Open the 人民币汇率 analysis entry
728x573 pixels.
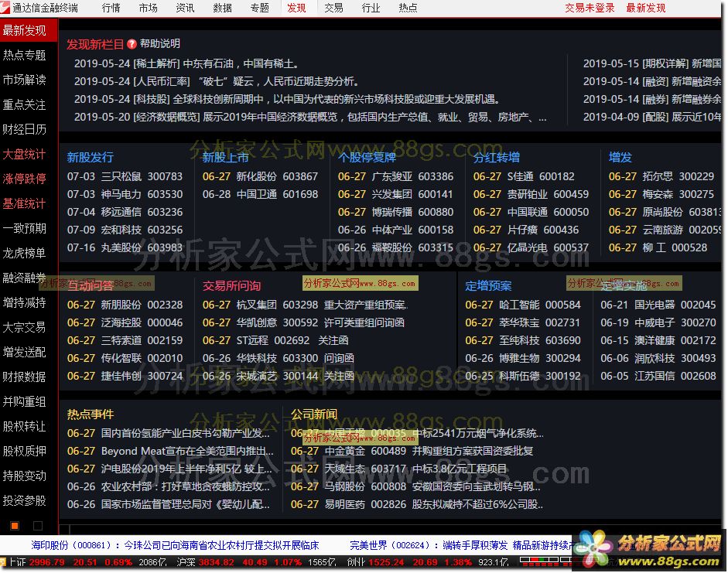pos(217,81)
